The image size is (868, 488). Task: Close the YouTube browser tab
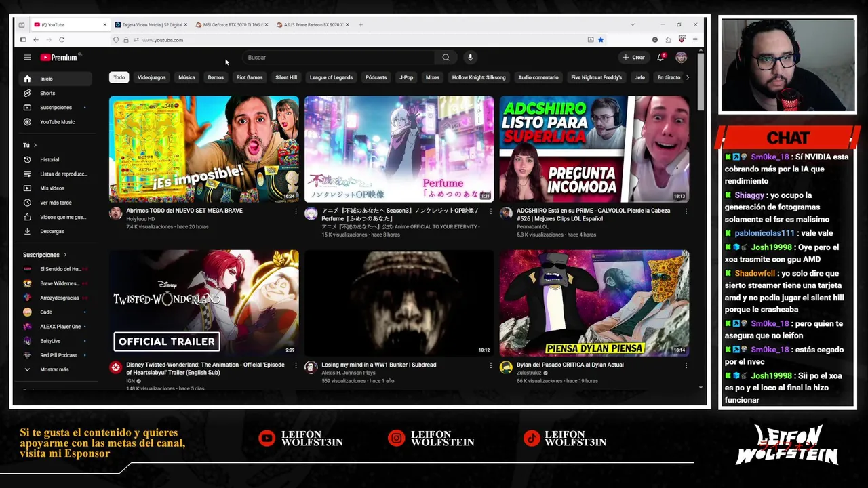(104, 24)
